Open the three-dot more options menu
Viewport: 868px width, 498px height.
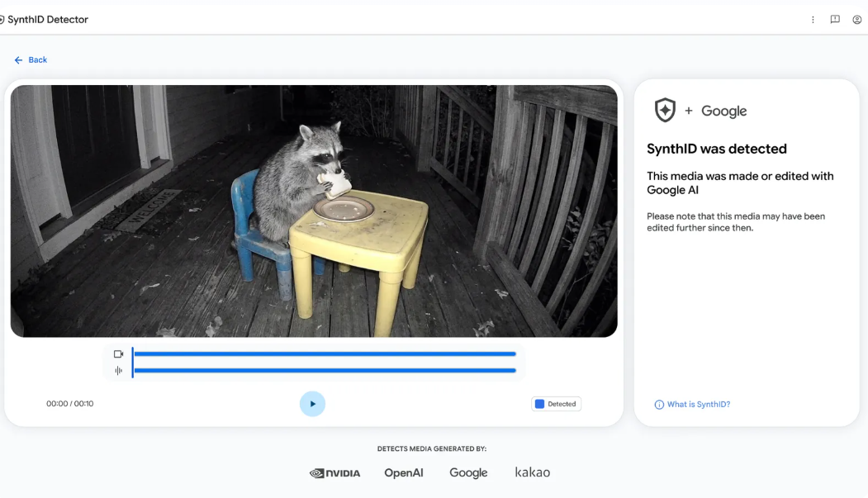(x=813, y=20)
